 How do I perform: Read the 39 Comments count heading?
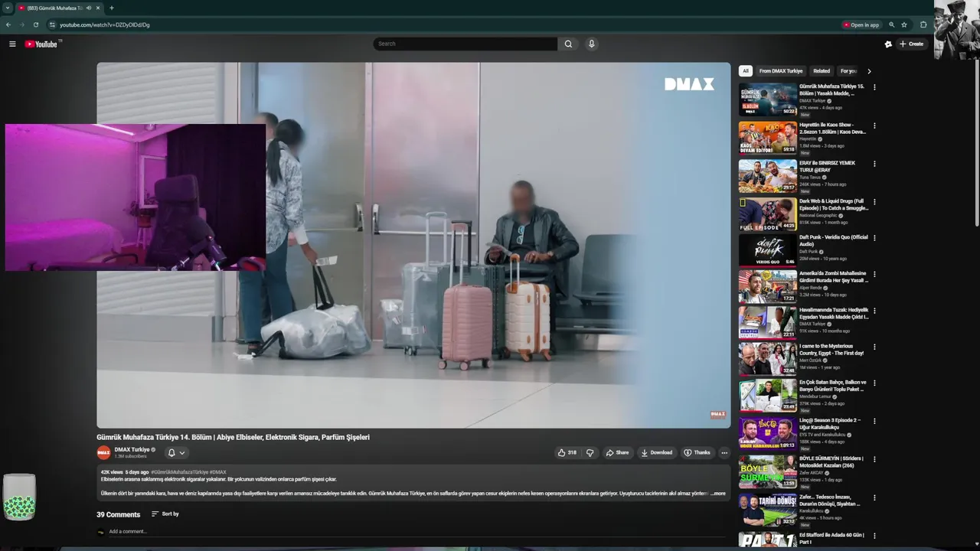(118, 514)
